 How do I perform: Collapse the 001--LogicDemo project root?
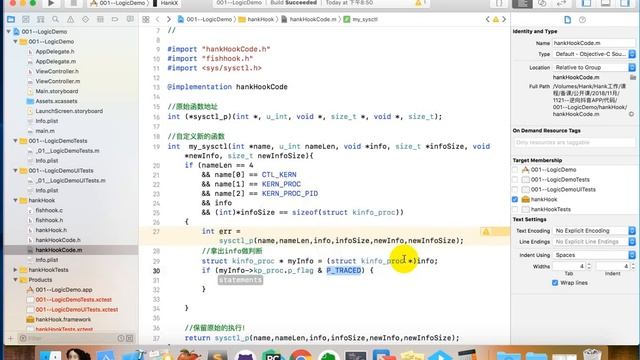(x=9, y=31)
